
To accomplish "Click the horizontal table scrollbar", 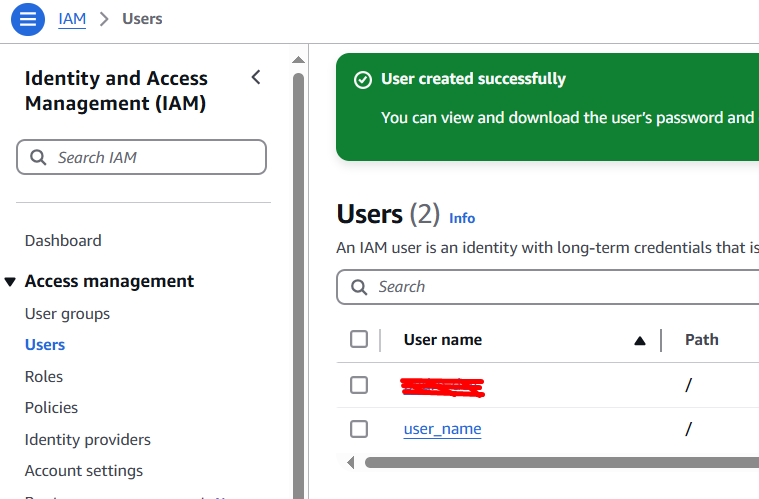I will (x=560, y=462).
